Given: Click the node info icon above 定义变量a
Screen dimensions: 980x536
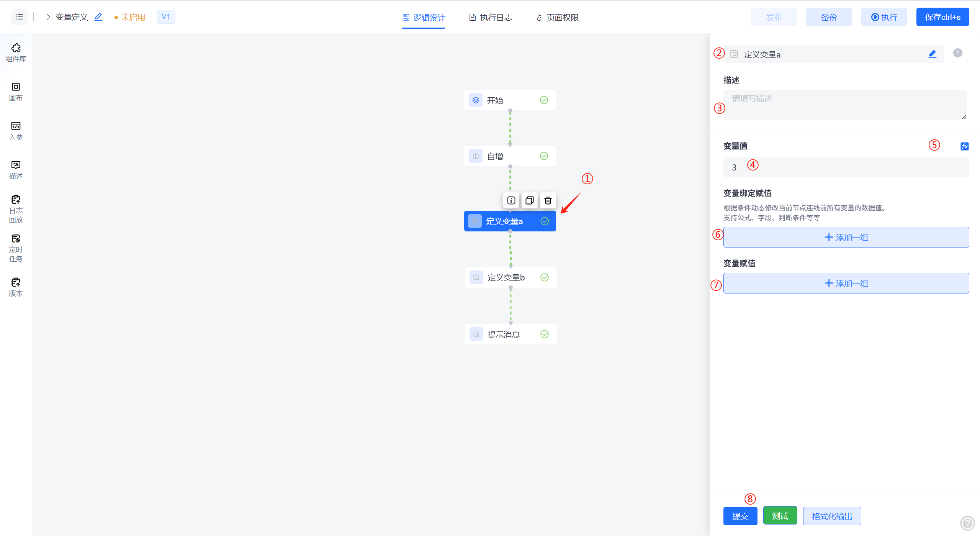Looking at the screenshot, I should [511, 200].
